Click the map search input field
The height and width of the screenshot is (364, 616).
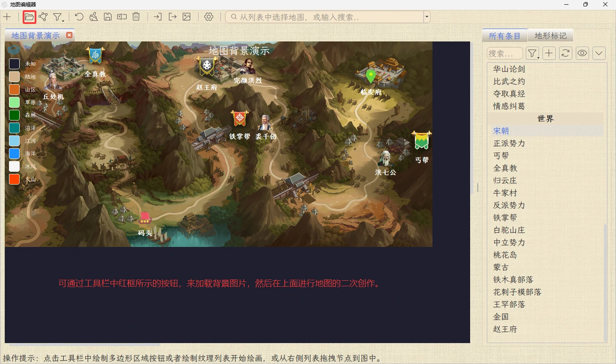[324, 17]
